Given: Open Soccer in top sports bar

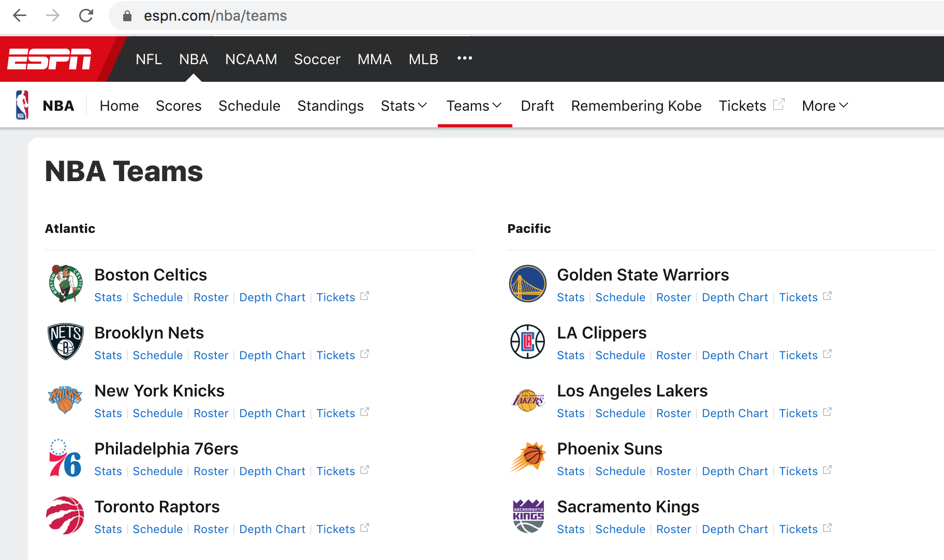Looking at the screenshot, I should tap(317, 59).
